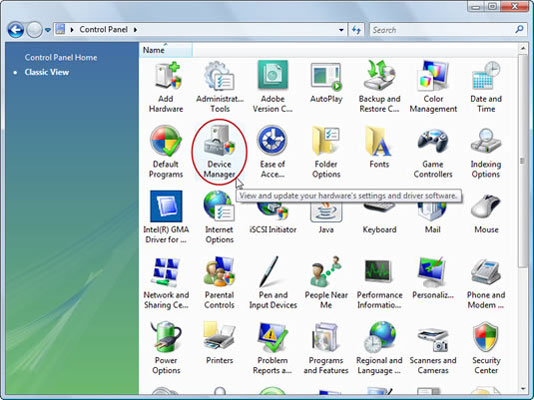This screenshot has width=534, height=400.
Task: Open address bar history dropdown
Action: click(341, 30)
